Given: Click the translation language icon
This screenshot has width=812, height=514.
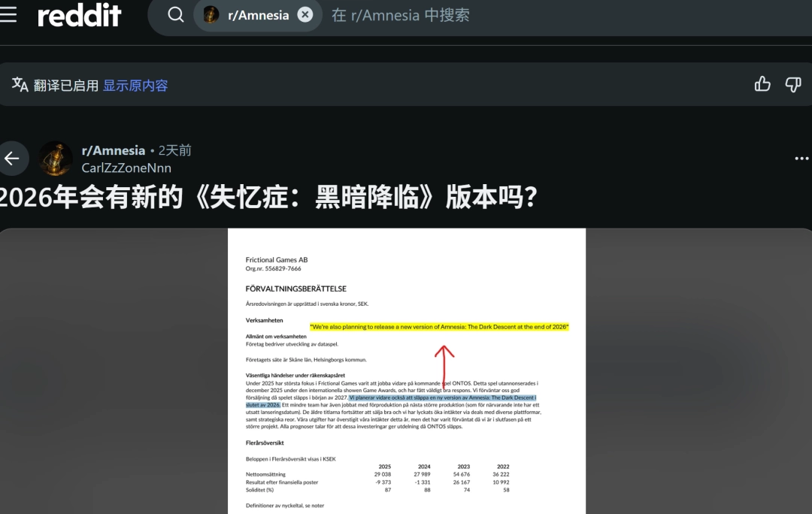Looking at the screenshot, I should pos(20,85).
